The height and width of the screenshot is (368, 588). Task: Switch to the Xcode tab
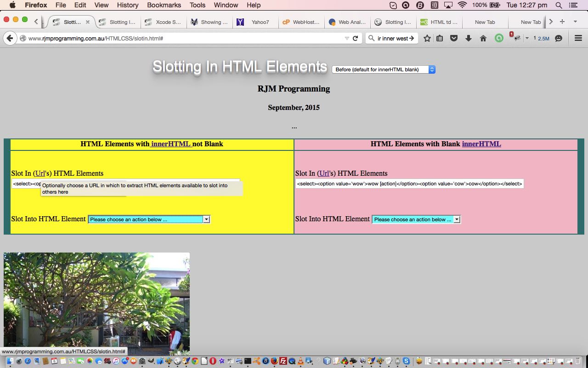[x=163, y=22]
